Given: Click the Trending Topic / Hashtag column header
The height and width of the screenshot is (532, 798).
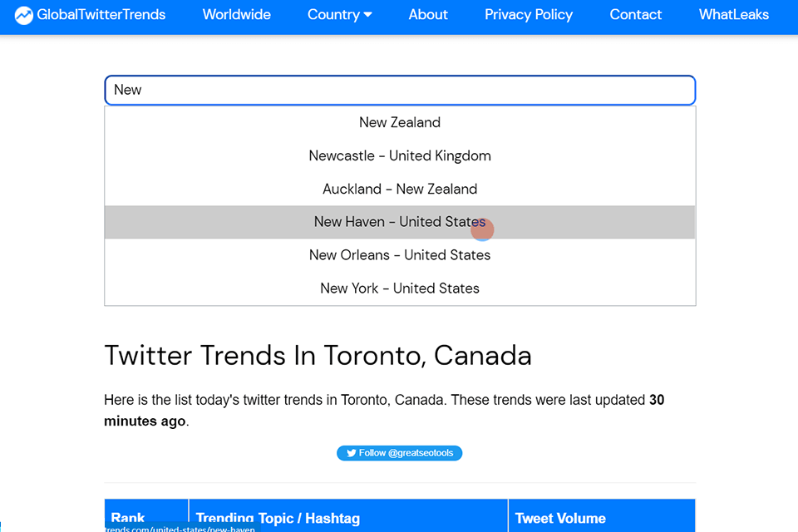Looking at the screenshot, I should (x=348, y=515).
